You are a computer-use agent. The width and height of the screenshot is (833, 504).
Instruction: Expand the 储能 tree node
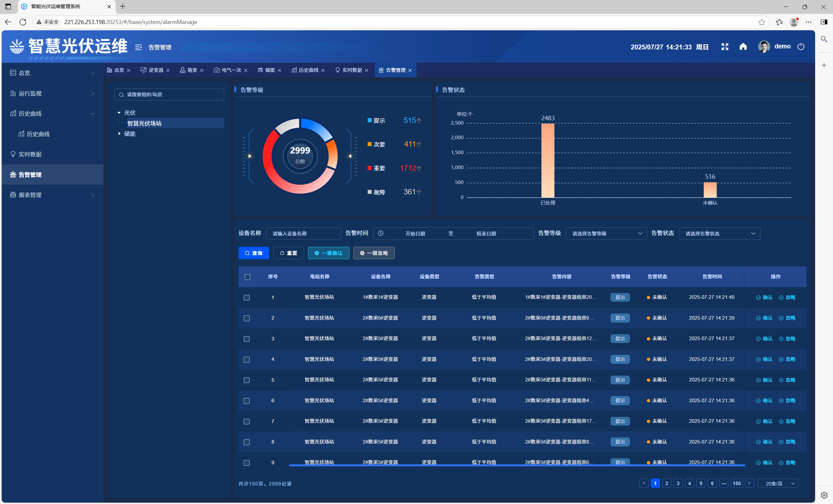[119, 134]
